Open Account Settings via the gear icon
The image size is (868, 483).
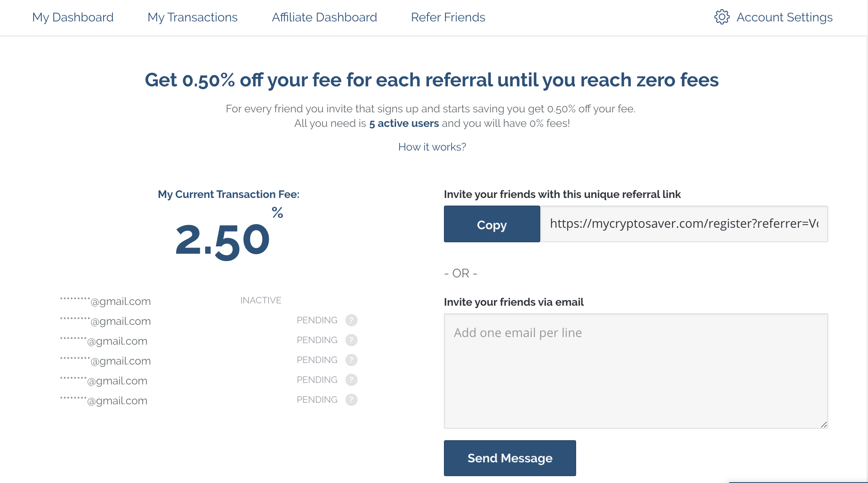pyautogui.click(x=721, y=17)
